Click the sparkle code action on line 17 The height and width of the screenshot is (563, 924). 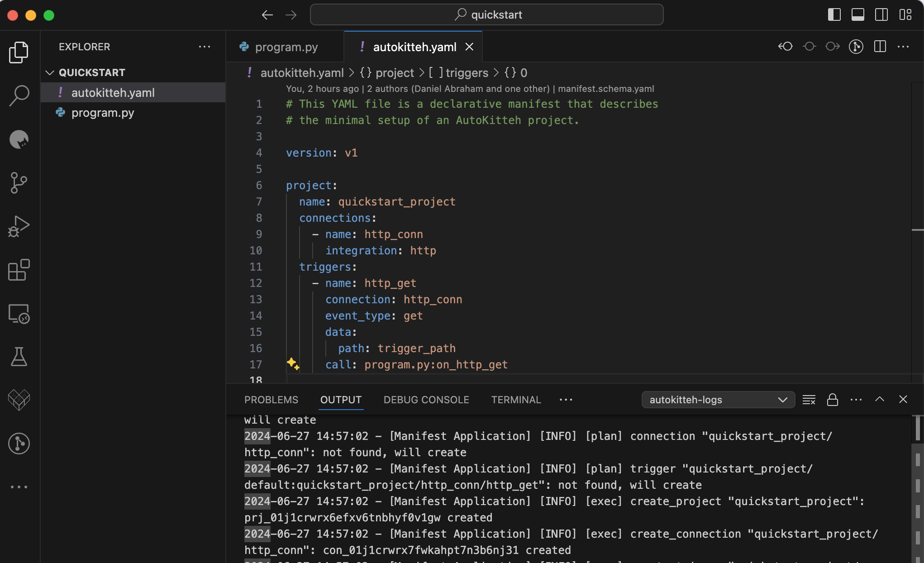[293, 363]
